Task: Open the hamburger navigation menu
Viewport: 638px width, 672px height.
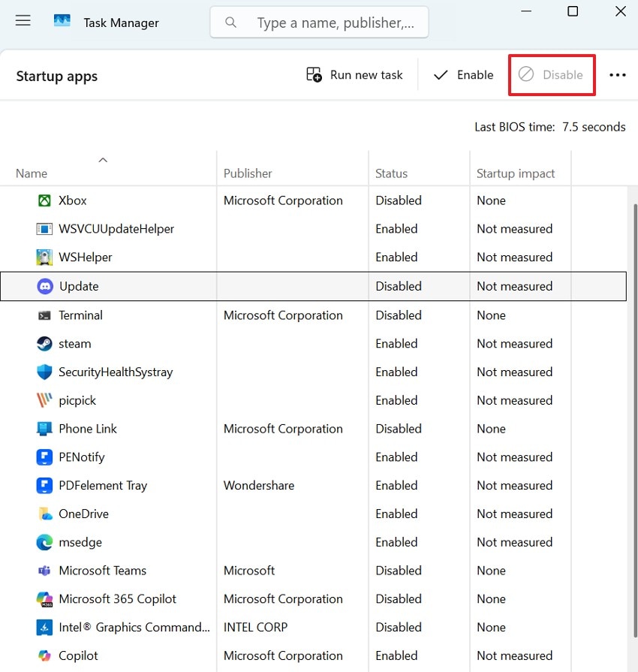Action: click(23, 20)
